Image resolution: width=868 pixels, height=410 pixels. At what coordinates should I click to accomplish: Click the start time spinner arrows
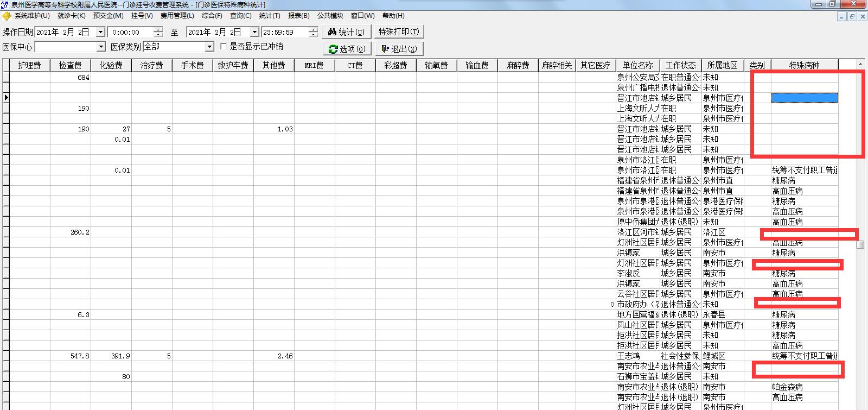tap(158, 33)
